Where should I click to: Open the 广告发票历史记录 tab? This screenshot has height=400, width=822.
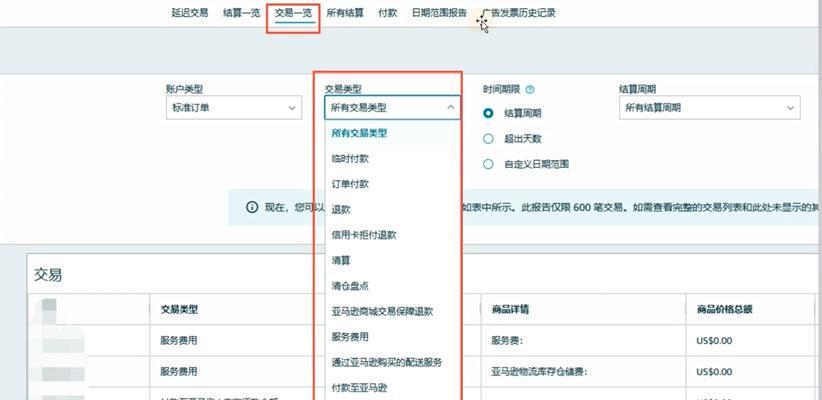518,13
